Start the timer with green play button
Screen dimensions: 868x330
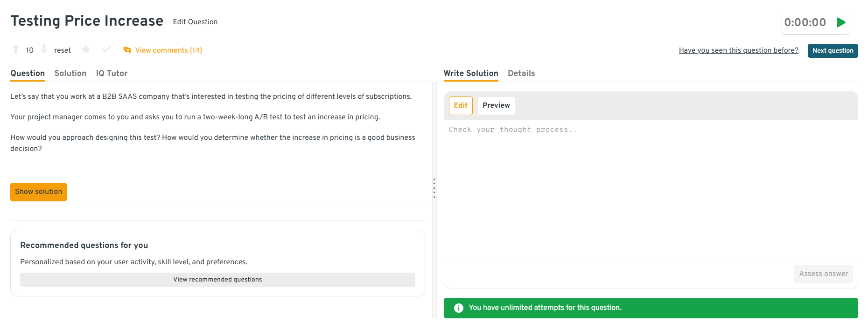841,22
